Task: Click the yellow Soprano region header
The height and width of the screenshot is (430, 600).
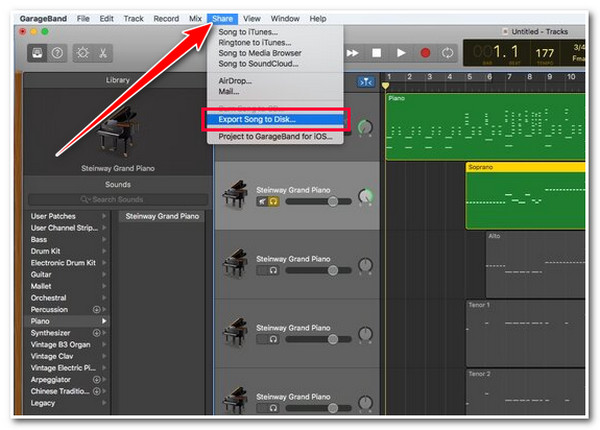Action: coord(525,167)
